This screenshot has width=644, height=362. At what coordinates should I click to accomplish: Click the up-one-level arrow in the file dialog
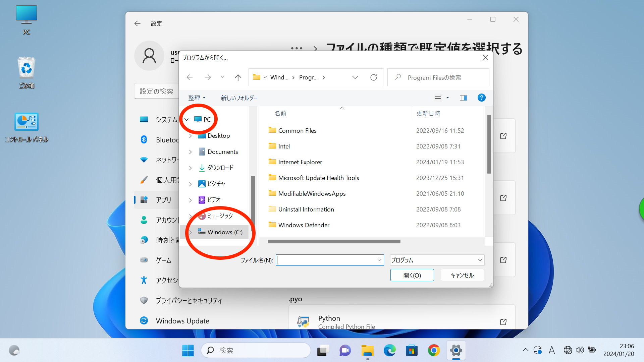click(x=238, y=77)
